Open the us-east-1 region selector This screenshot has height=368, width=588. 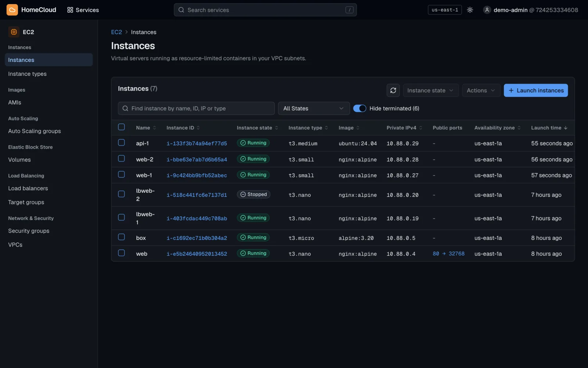(445, 10)
